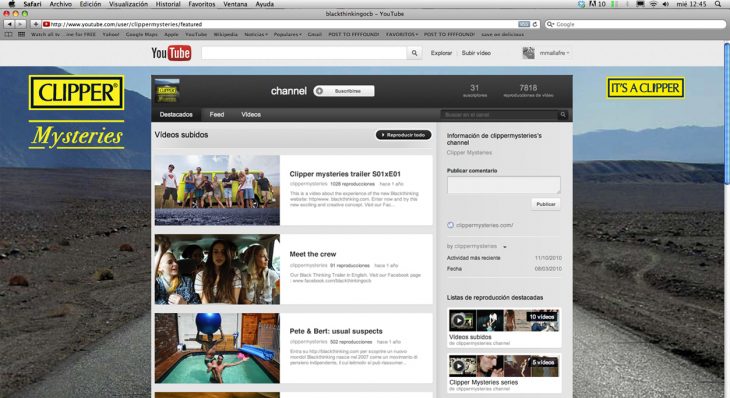Screen dimensions: 730x398
Task: Click the Wikipedia bookmark
Action: coord(226,34)
